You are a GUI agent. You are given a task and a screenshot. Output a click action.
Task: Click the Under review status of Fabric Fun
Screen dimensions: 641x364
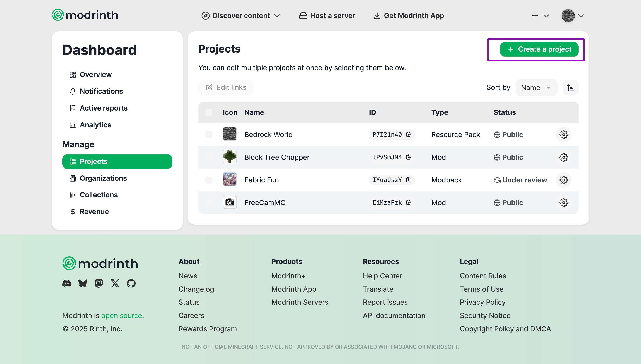pyautogui.click(x=520, y=180)
